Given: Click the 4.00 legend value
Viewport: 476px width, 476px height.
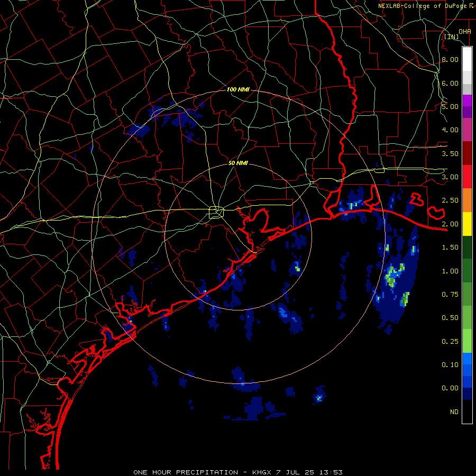Looking at the screenshot, I should pos(450,130).
